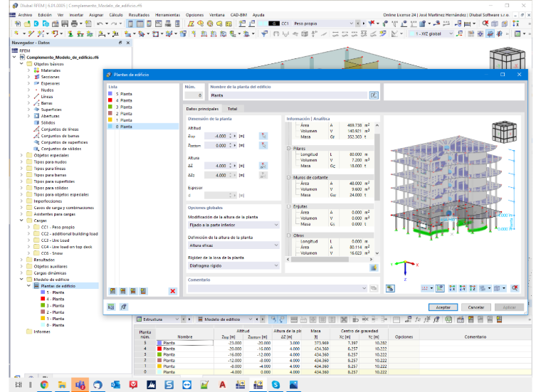Click the export icon below Información panel

click(x=373, y=267)
